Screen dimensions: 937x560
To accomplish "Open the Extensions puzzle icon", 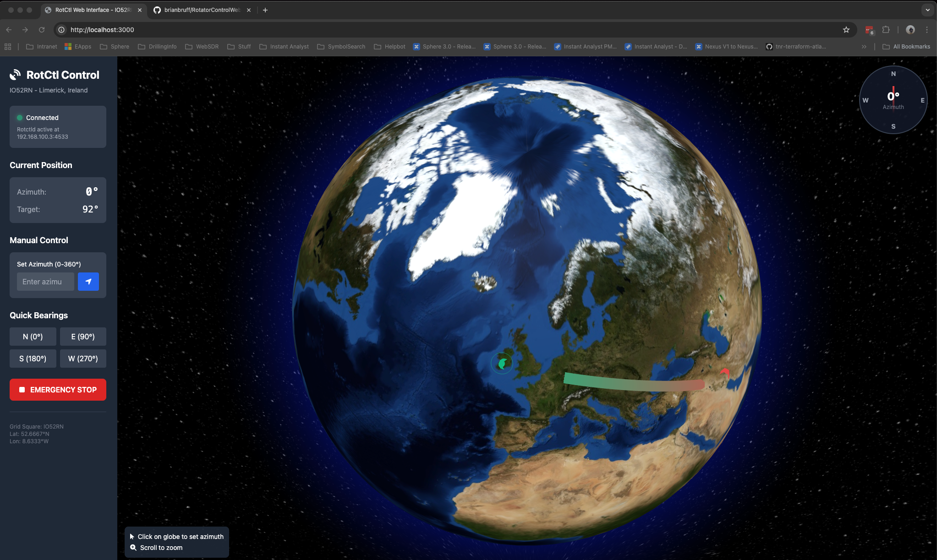I will (886, 30).
